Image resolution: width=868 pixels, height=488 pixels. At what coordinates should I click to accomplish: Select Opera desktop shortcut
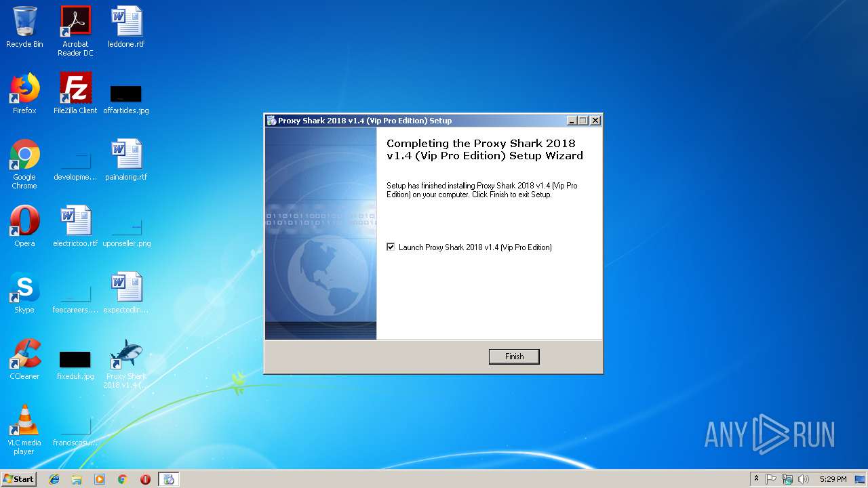(24, 226)
